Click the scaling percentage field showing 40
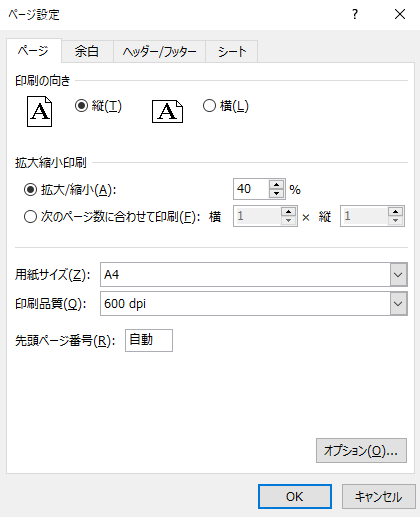 click(x=251, y=189)
